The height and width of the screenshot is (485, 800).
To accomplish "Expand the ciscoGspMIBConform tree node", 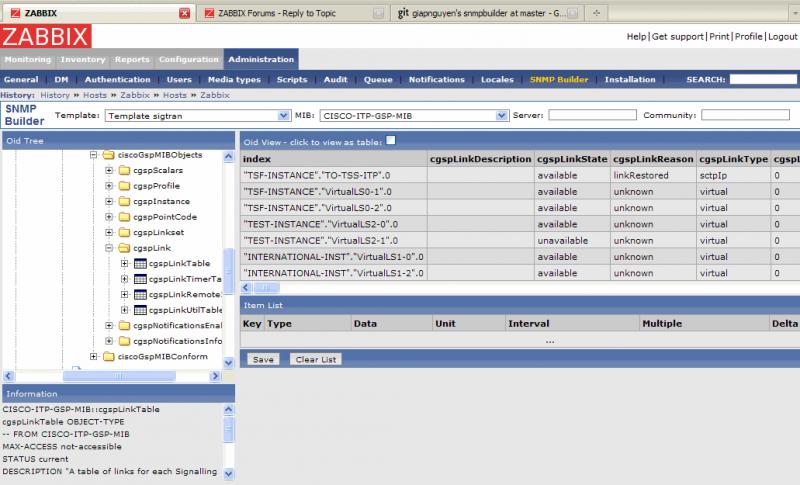I will [93, 356].
